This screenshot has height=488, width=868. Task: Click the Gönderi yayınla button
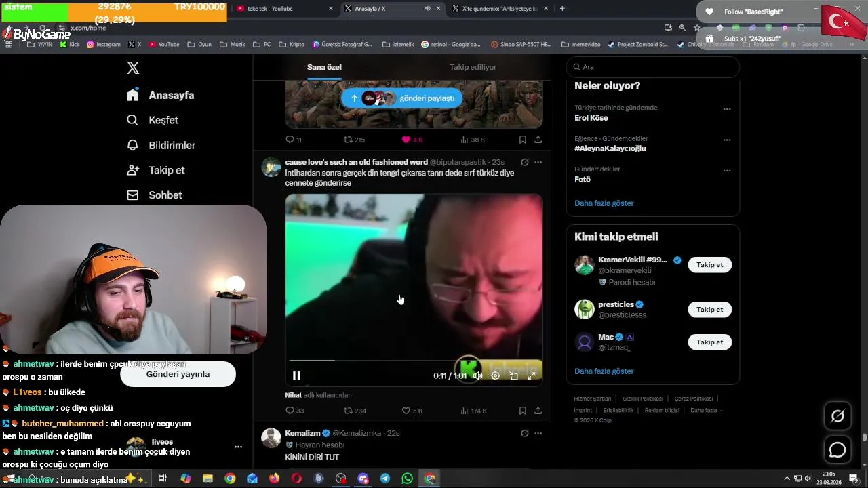pyautogui.click(x=178, y=374)
